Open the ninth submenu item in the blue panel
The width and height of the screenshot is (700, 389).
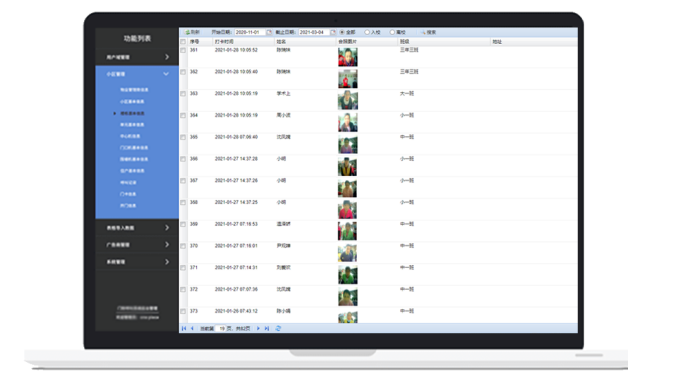tap(128, 183)
